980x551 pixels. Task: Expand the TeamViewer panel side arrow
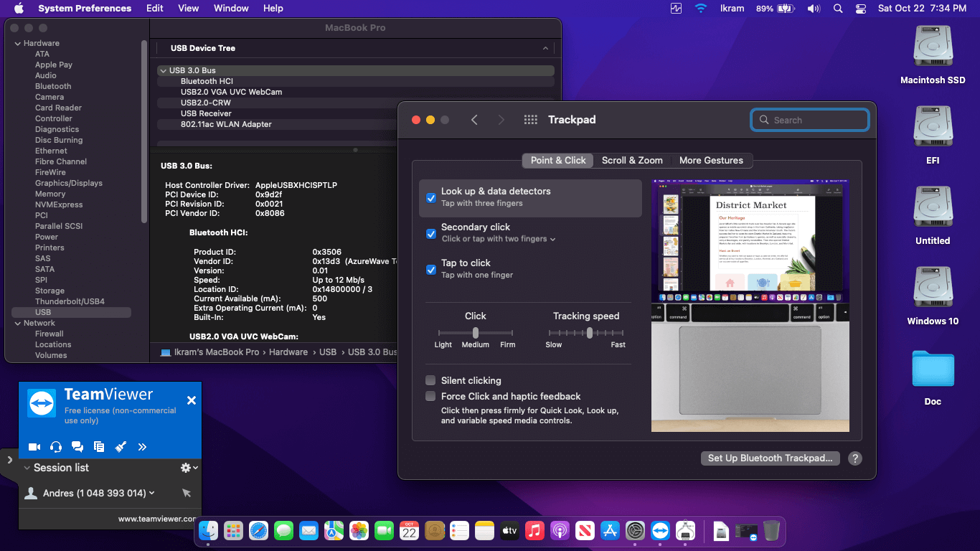click(x=9, y=459)
